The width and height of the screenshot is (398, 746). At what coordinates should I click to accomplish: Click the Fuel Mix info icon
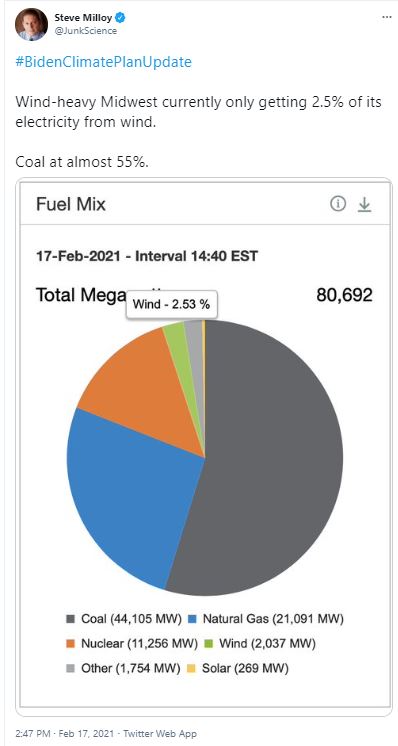338,204
